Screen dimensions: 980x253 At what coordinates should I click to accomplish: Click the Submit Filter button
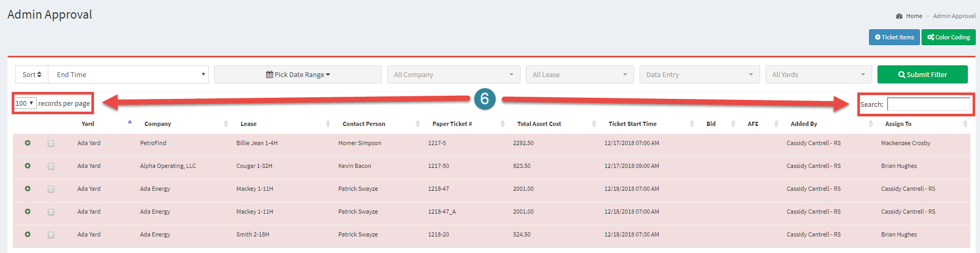[x=923, y=74]
